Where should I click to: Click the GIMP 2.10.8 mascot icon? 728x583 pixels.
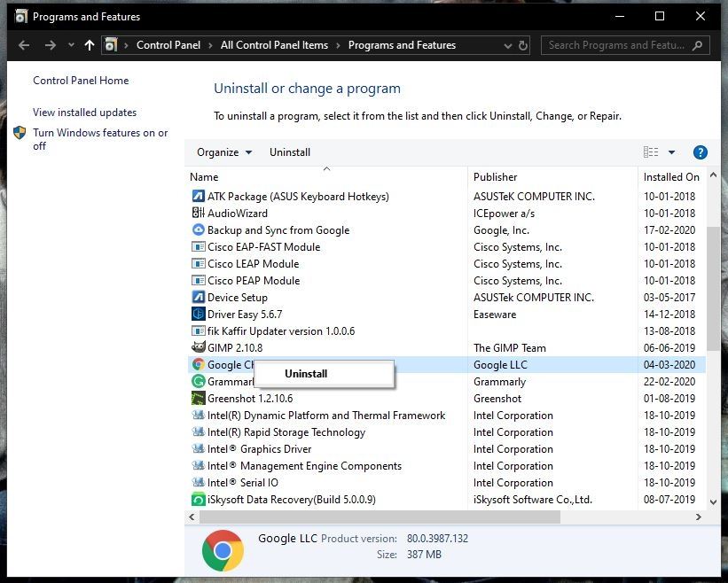199,347
